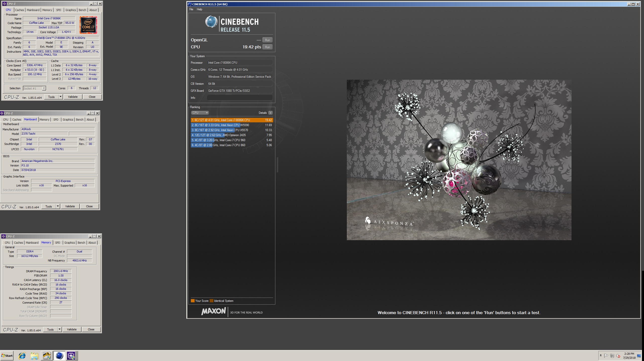The height and width of the screenshot is (361, 644).
Task: Switch to Graphics tab in Memory CPU-Z window
Action: point(69,243)
